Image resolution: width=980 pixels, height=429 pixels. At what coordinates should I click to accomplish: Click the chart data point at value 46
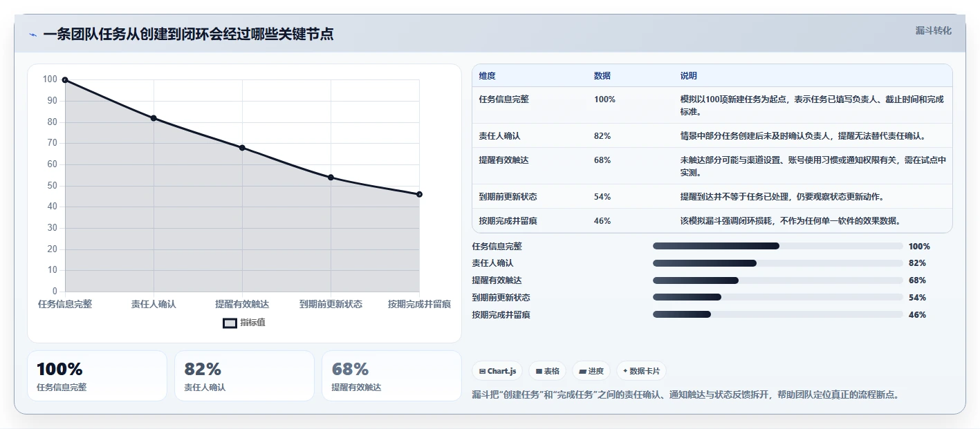click(419, 194)
